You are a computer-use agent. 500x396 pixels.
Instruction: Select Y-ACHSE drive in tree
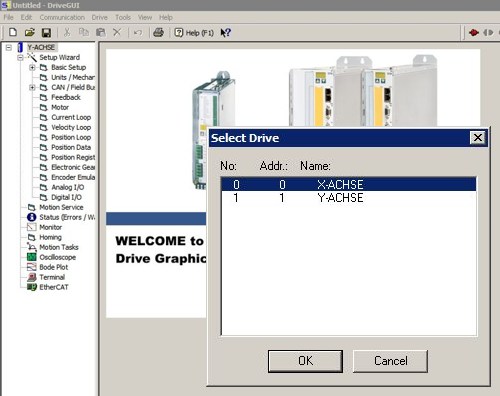(x=41, y=47)
